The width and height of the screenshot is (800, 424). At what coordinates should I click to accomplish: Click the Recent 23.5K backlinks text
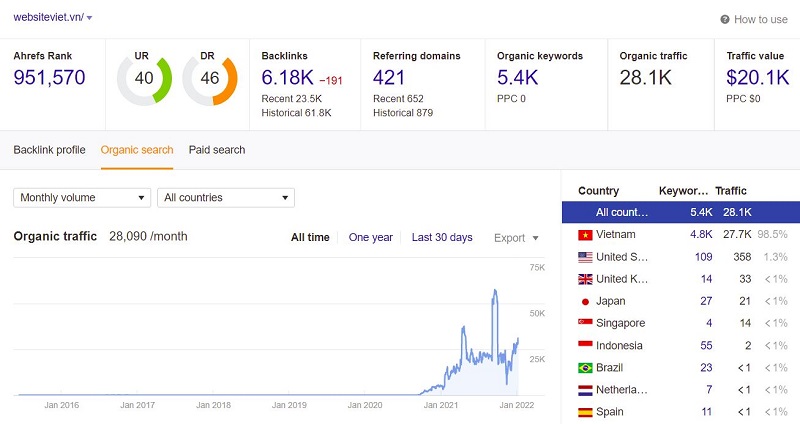292,98
